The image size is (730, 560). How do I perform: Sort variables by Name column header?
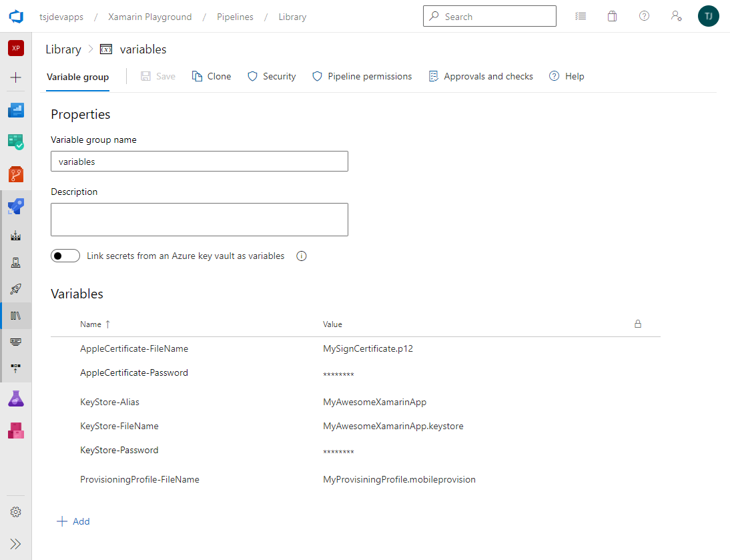tap(91, 324)
